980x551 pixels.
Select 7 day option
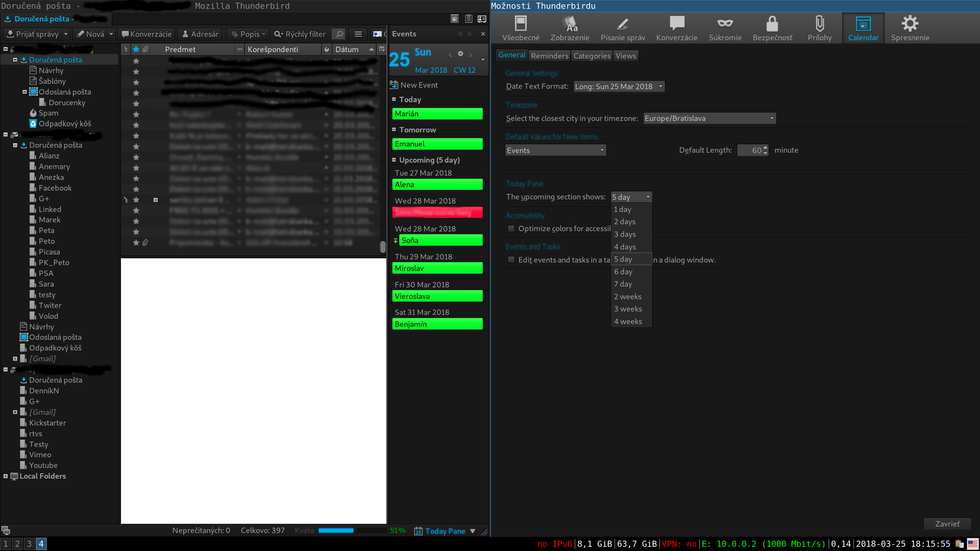(632, 284)
